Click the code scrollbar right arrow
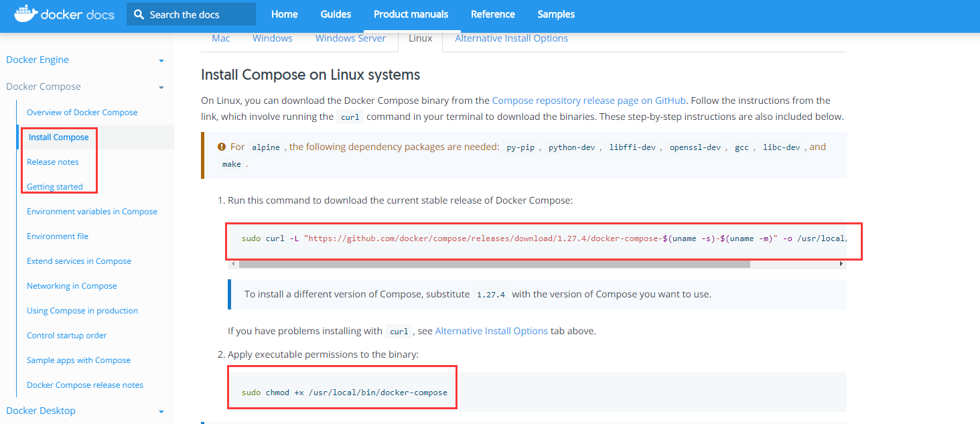Viewport: 980px width, 424px height. click(841, 264)
